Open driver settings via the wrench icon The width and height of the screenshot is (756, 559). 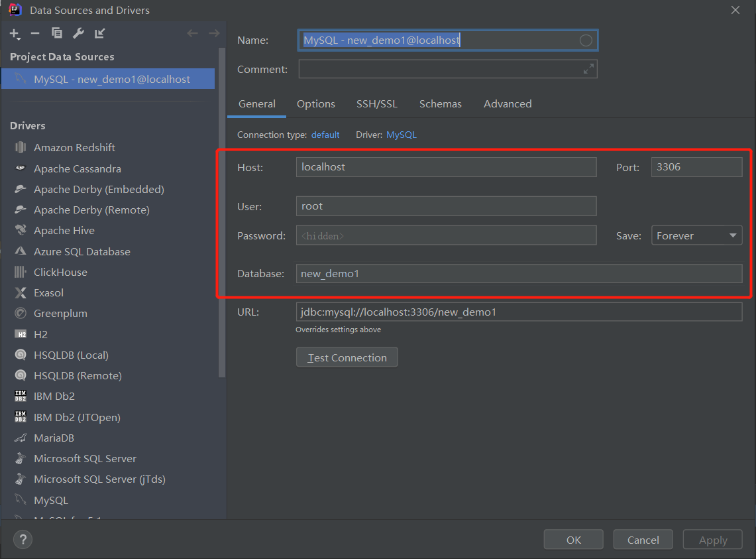78,33
